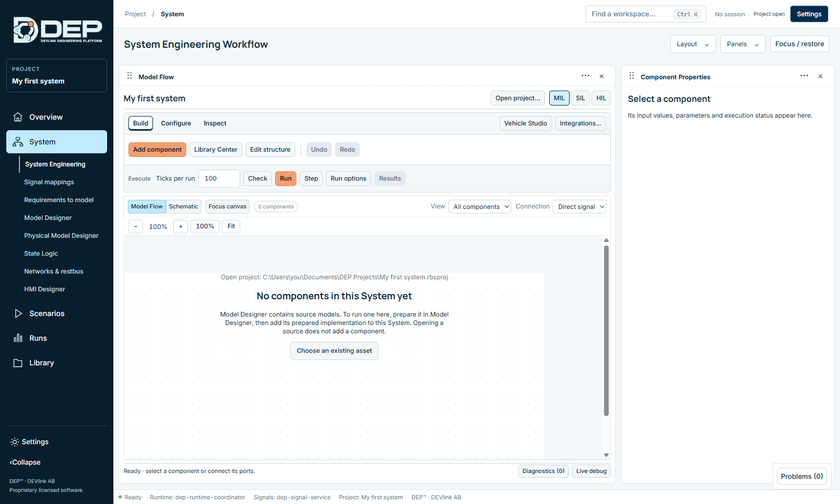
Task: Select SIL simulation mode
Action: pyautogui.click(x=580, y=98)
